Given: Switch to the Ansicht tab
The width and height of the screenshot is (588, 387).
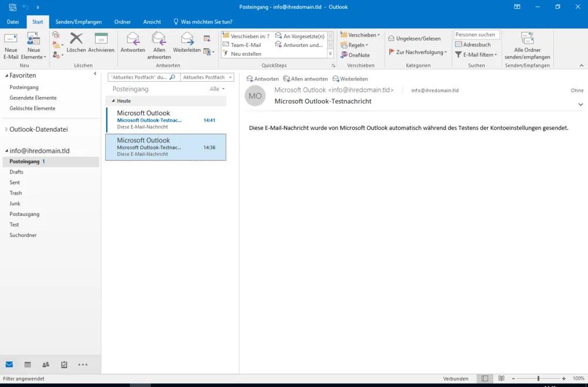Looking at the screenshot, I should pos(152,22).
